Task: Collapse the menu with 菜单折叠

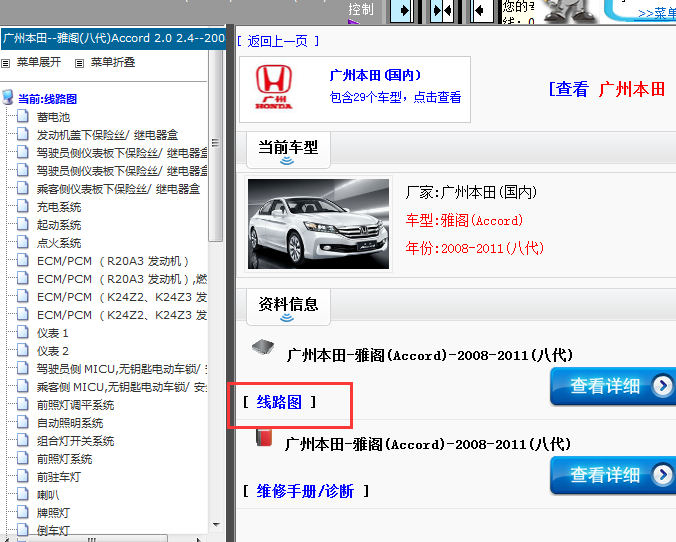Action: click(113, 63)
